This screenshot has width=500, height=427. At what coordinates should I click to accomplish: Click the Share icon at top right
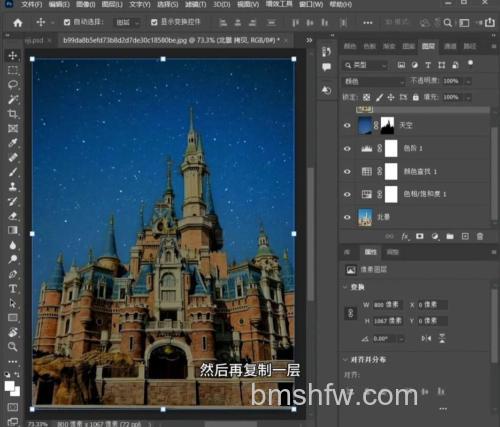pos(490,22)
